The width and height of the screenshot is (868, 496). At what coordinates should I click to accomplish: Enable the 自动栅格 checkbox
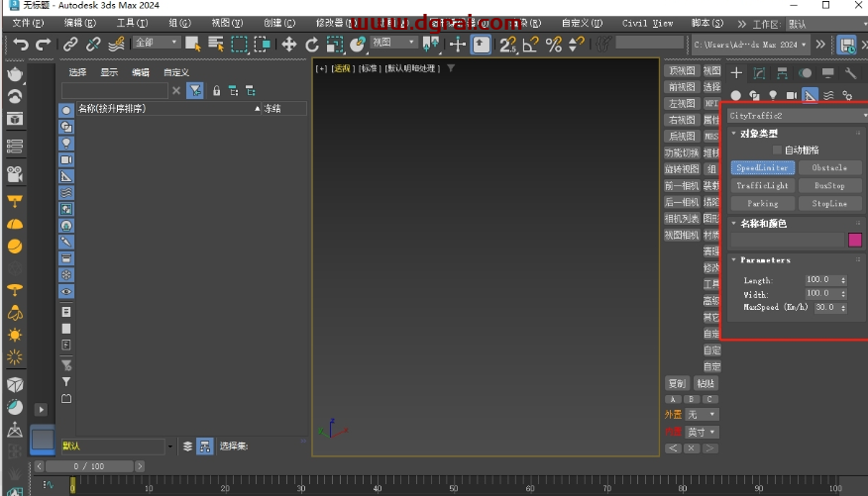tap(777, 149)
